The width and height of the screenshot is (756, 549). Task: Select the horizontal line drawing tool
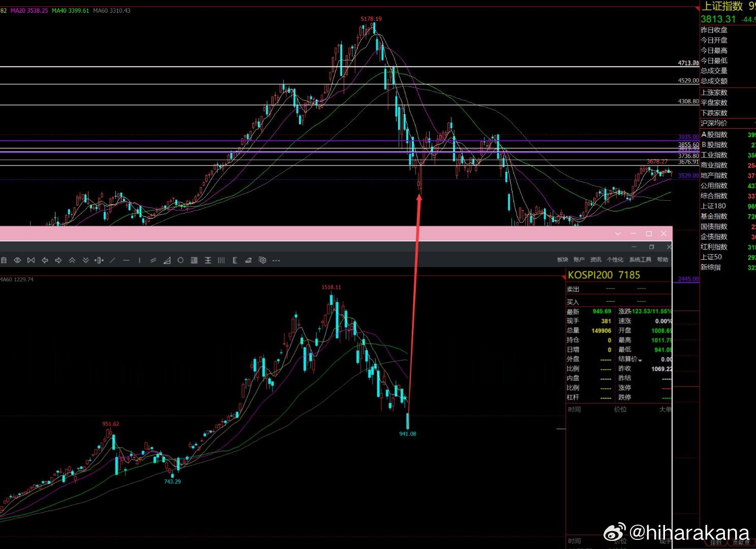pos(126,260)
